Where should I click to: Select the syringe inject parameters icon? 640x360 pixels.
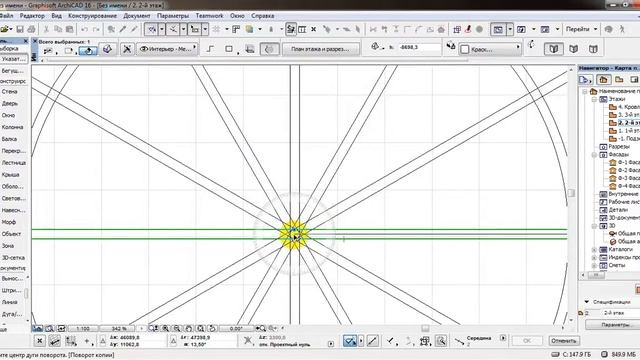134,29
